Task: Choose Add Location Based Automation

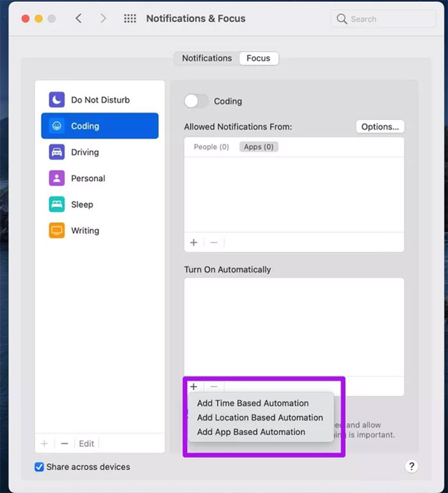Action: tap(260, 417)
